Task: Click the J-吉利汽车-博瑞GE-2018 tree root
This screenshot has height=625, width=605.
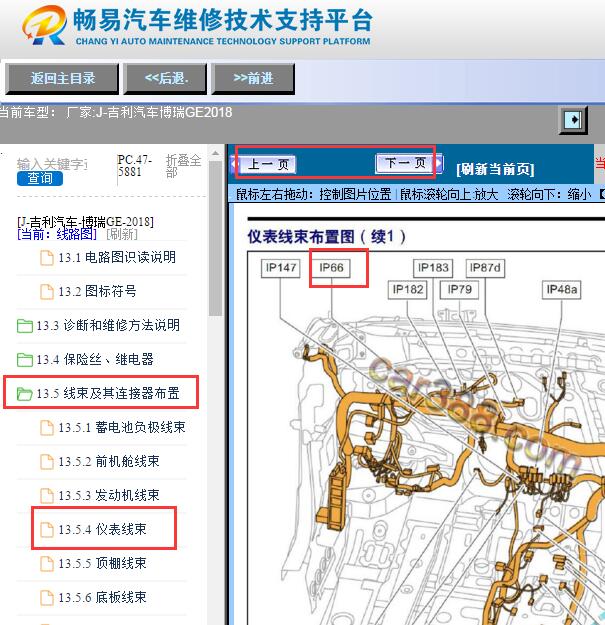Action: click(x=85, y=221)
